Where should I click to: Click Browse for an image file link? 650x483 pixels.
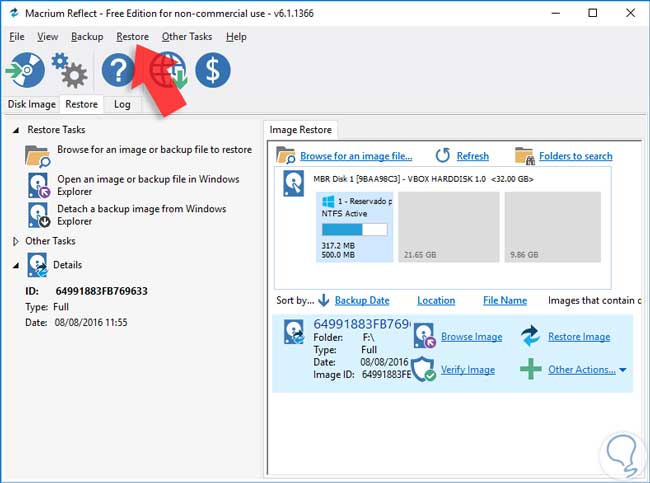pos(356,156)
